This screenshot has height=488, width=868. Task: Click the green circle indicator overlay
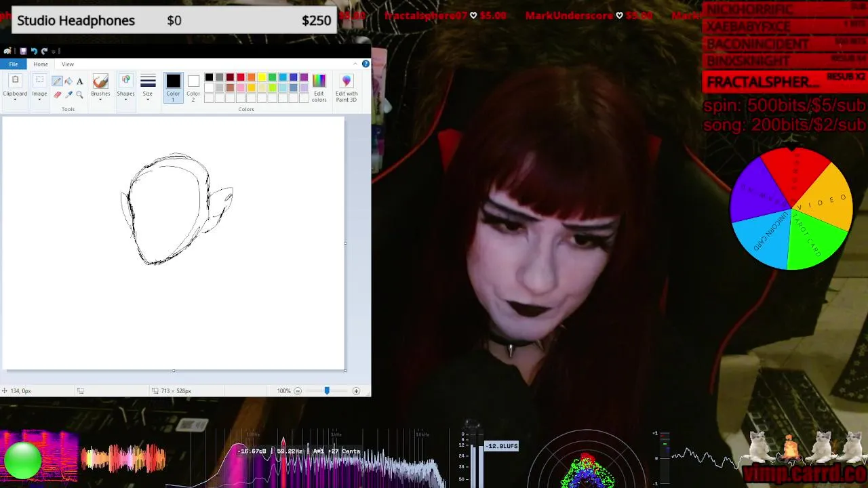click(x=23, y=460)
